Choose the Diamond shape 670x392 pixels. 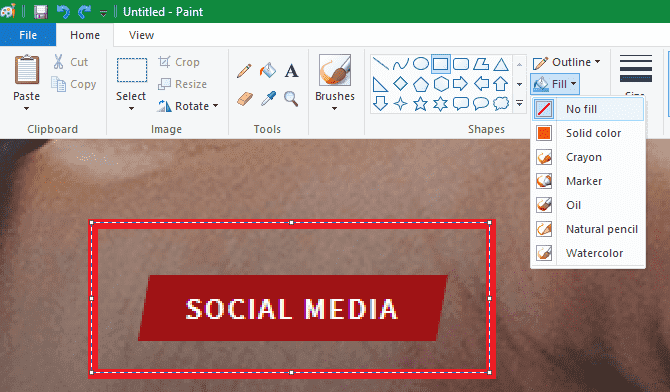400,84
